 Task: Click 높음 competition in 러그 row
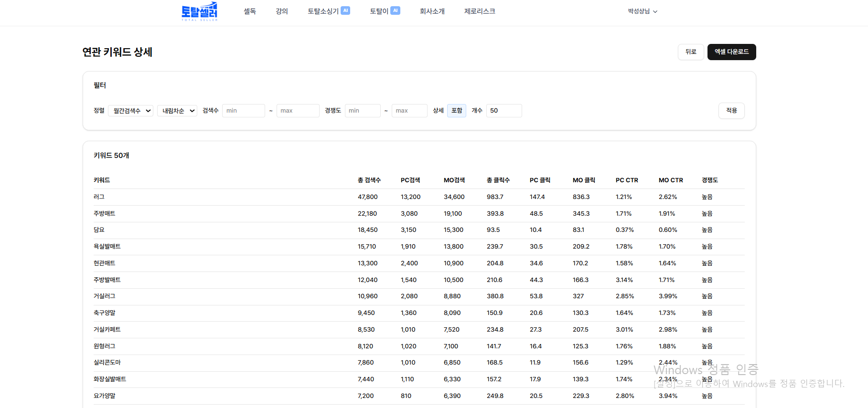pyautogui.click(x=707, y=197)
